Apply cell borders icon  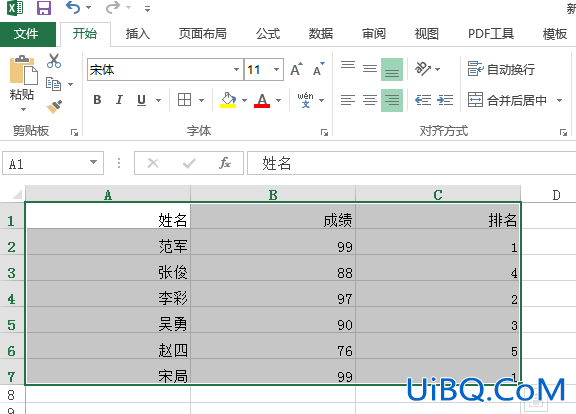pyautogui.click(x=184, y=100)
